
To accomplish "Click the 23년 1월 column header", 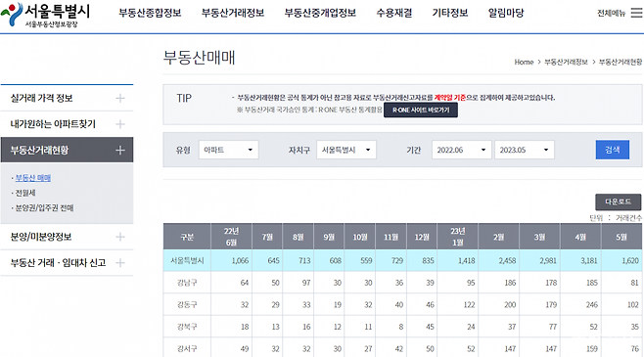I will pyautogui.click(x=457, y=237).
